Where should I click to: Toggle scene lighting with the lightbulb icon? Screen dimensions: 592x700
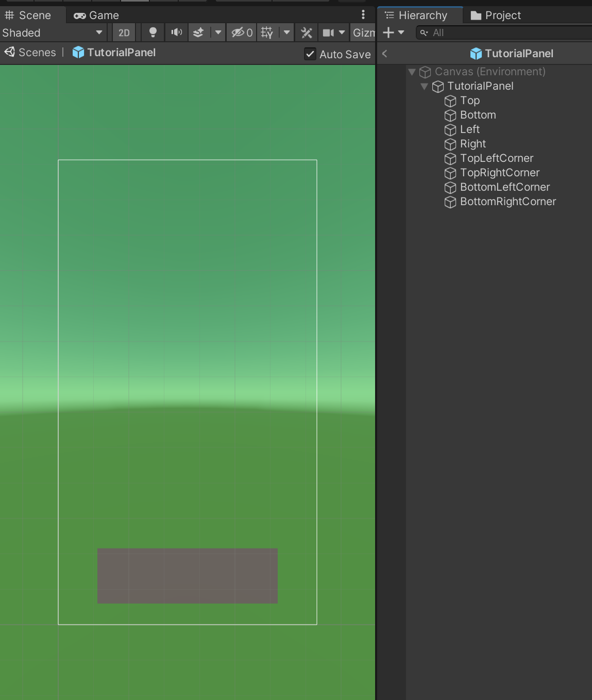pos(153,32)
